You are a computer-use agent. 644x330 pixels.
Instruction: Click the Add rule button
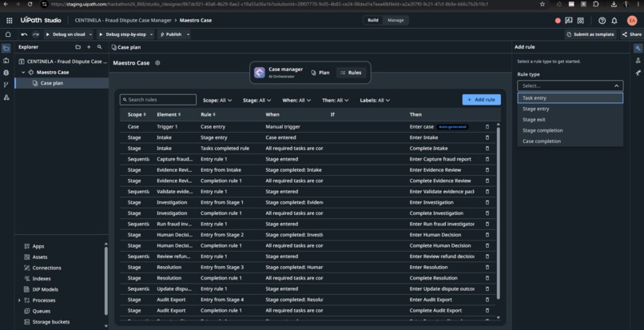tap(481, 100)
